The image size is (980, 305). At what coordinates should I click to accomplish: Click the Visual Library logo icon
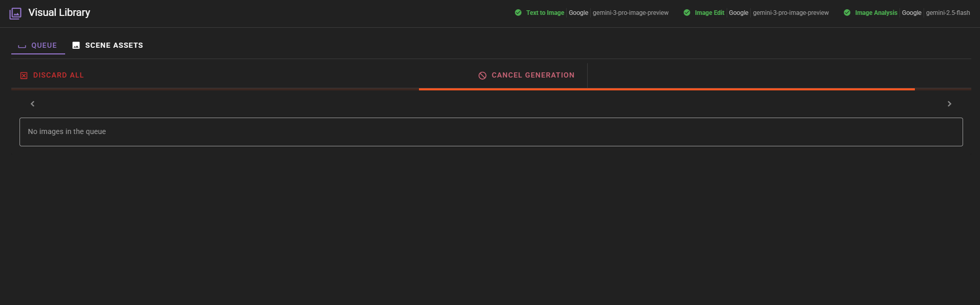pyautogui.click(x=15, y=13)
